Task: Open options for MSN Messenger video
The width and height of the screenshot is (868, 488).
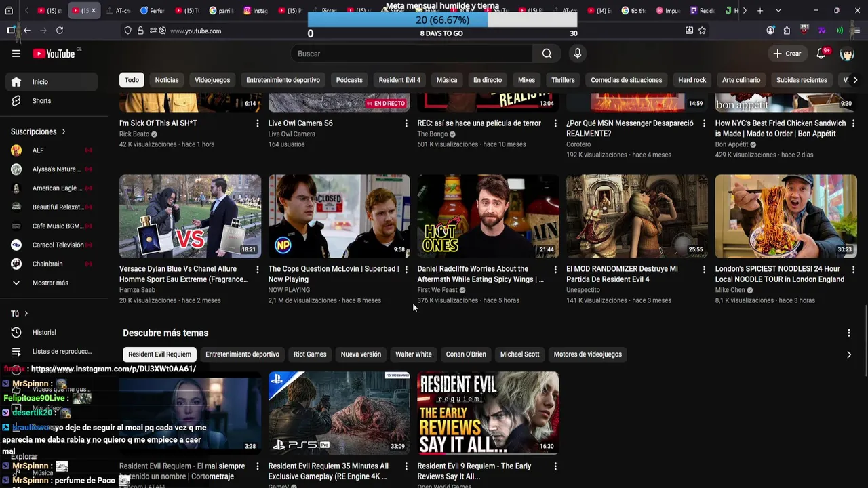Action: (704, 123)
